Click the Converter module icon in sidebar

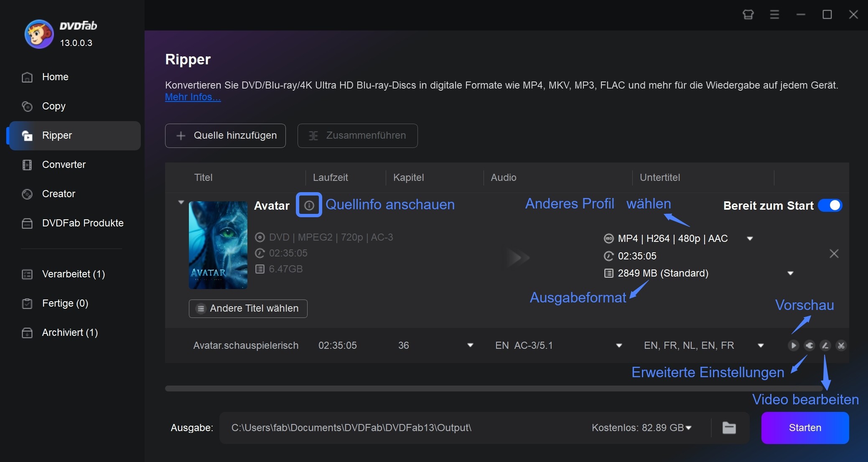coord(28,165)
